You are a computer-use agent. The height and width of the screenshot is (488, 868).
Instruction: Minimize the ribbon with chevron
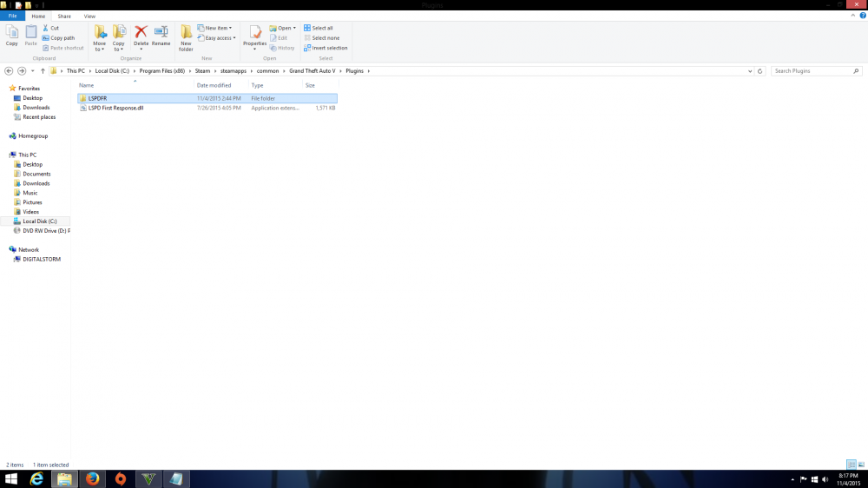click(853, 16)
